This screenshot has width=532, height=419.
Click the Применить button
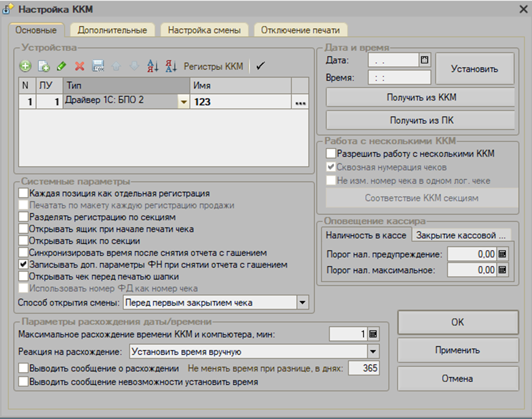457,350
